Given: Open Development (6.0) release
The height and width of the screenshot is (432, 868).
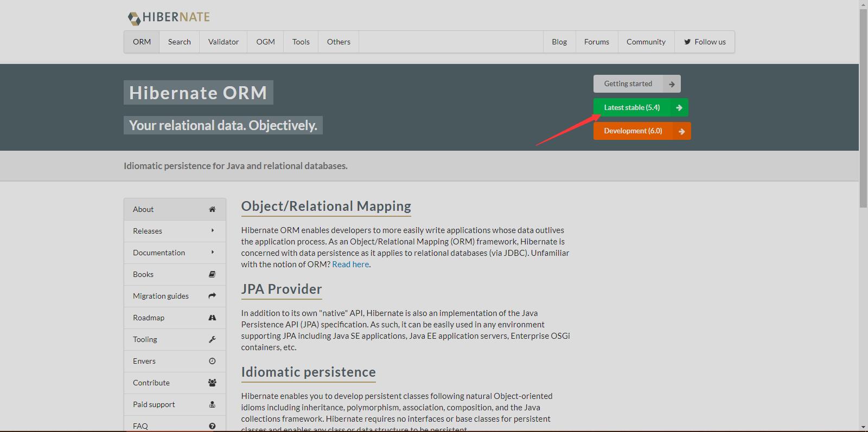Looking at the screenshot, I should [x=642, y=131].
